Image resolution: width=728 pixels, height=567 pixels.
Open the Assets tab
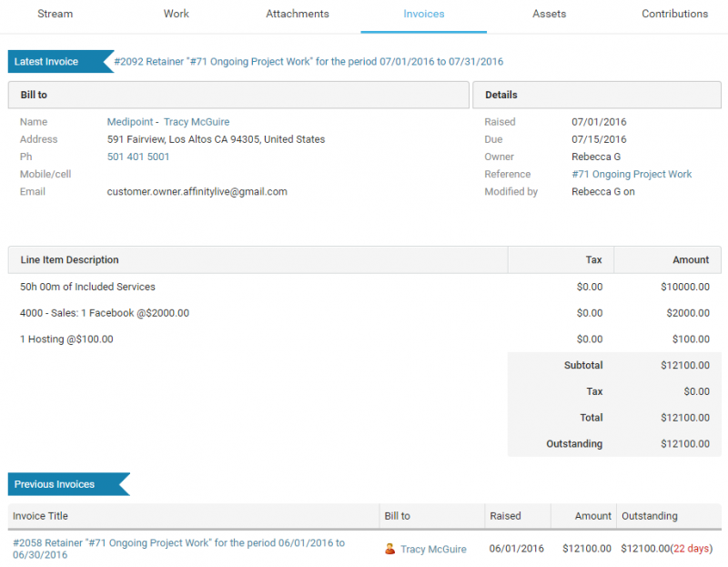tap(549, 15)
